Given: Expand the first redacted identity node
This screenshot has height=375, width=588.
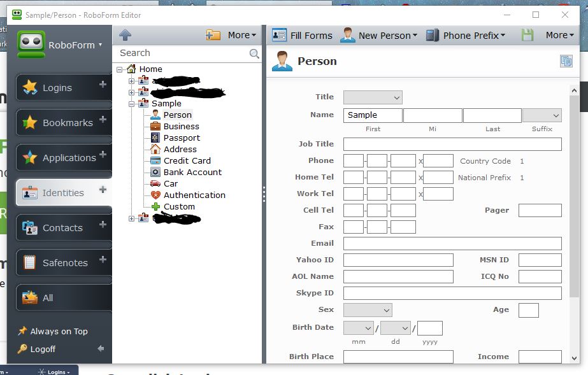Looking at the screenshot, I should (131, 81).
